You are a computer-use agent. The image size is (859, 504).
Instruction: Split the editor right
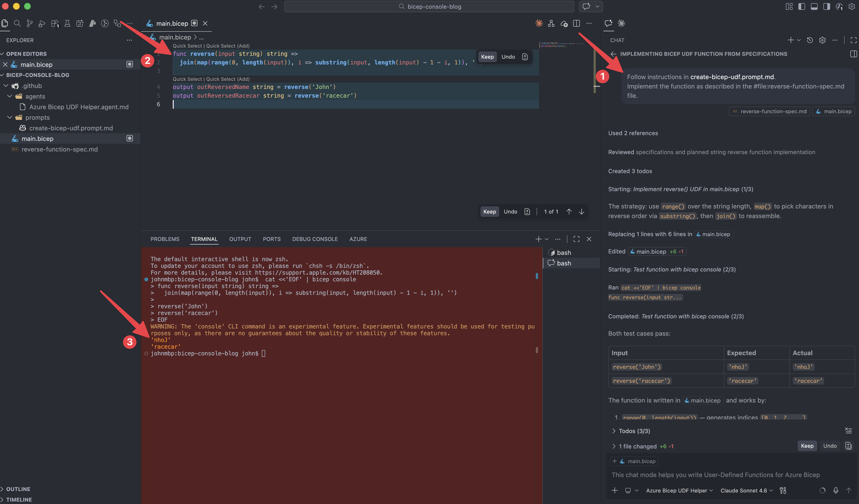pos(577,24)
